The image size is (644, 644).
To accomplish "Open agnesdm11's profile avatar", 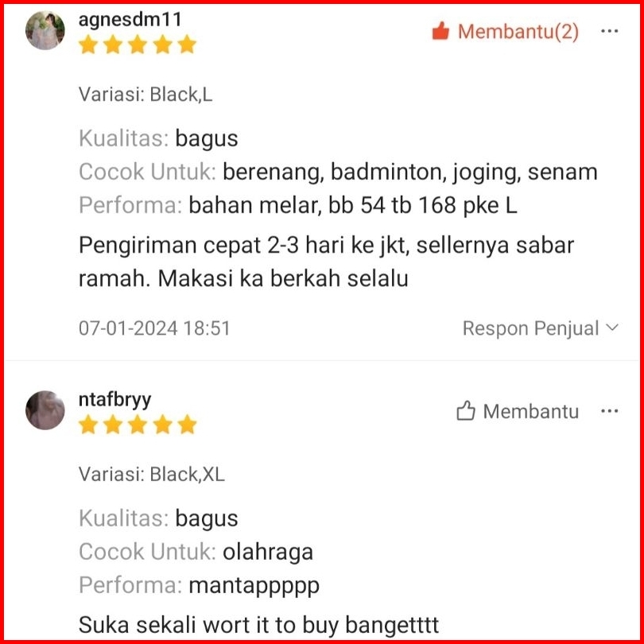I will click(45, 30).
